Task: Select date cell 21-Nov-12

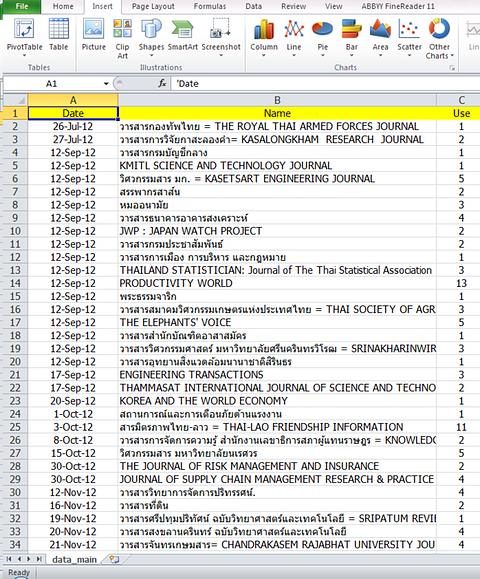Action: pos(73,545)
